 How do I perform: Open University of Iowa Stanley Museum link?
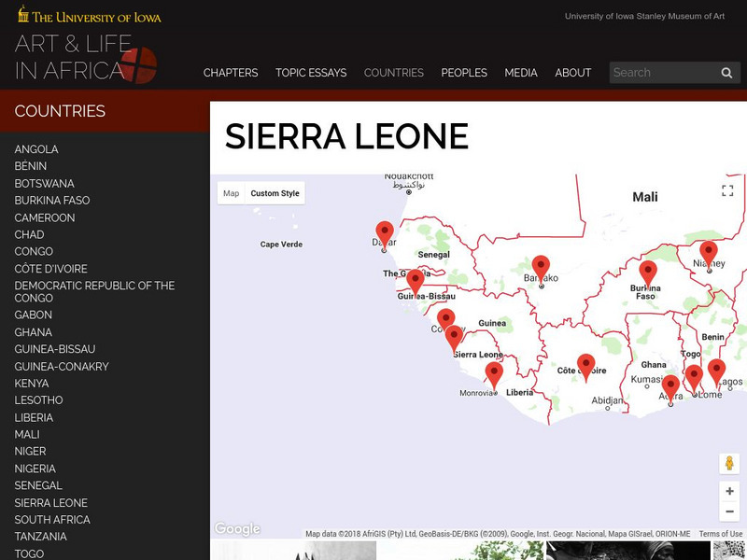tap(644, 16)
